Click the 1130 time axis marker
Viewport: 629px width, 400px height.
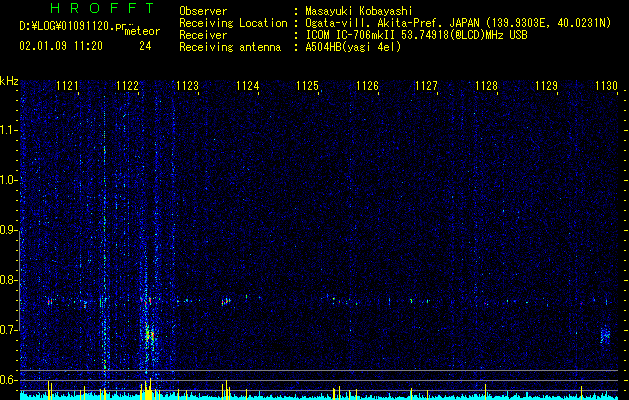click(606, 85)
